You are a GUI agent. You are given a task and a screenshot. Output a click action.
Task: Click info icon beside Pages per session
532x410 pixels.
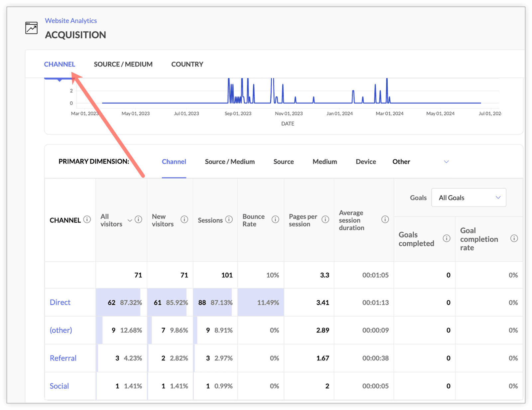coord(326,219)
